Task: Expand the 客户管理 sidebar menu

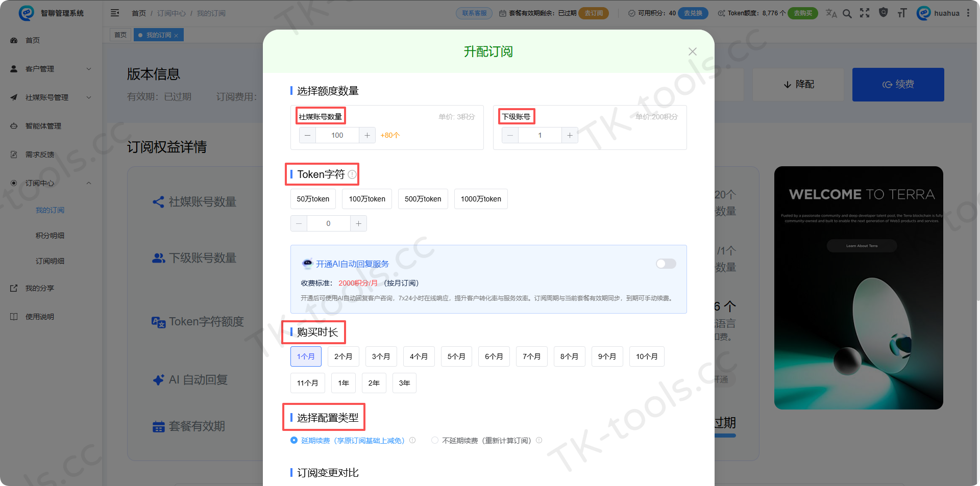Action: click(x=51, y=69)
